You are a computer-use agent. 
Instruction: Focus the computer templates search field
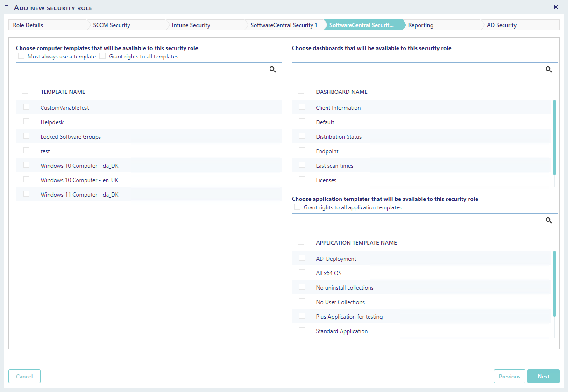click(140, 70)
